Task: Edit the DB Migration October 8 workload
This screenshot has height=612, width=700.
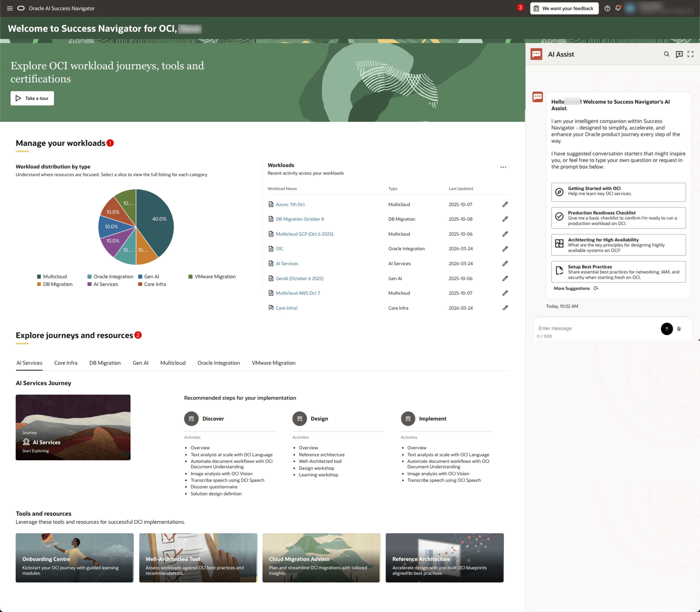Action: click(x=505, y=219)
